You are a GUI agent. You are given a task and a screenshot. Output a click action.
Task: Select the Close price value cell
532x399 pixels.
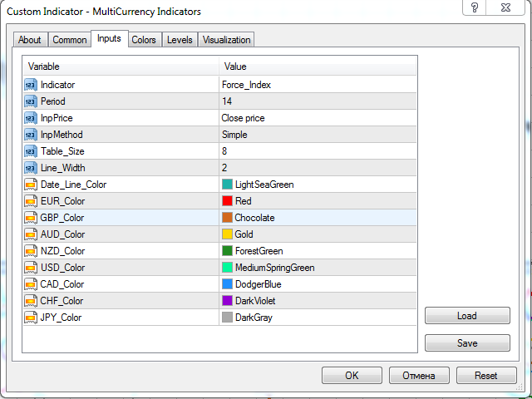click(x=318, y=118)
